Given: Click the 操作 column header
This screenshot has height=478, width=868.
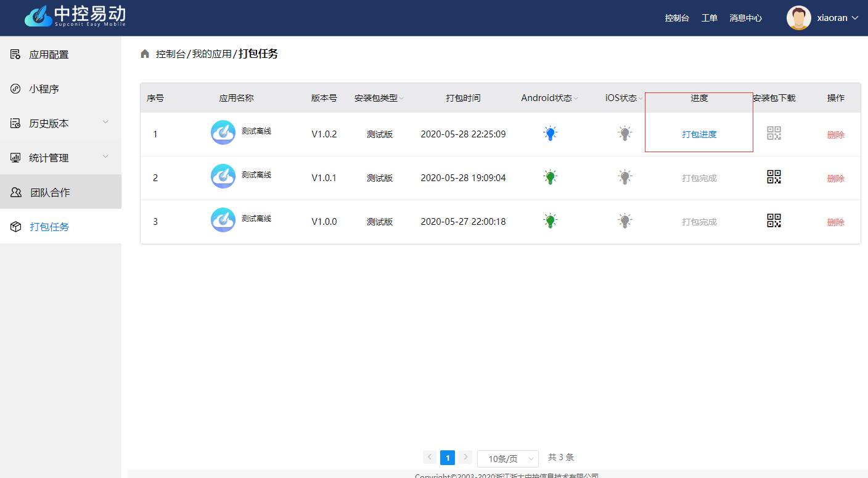Looking at the screenshot, I should [x=836, y=98].
